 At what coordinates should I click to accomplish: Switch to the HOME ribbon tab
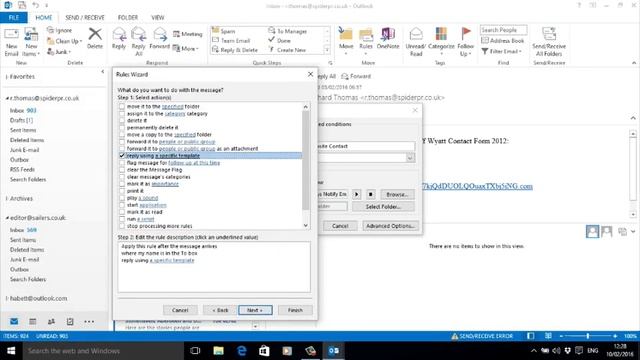pyautogui.click(x=44, y=18)
